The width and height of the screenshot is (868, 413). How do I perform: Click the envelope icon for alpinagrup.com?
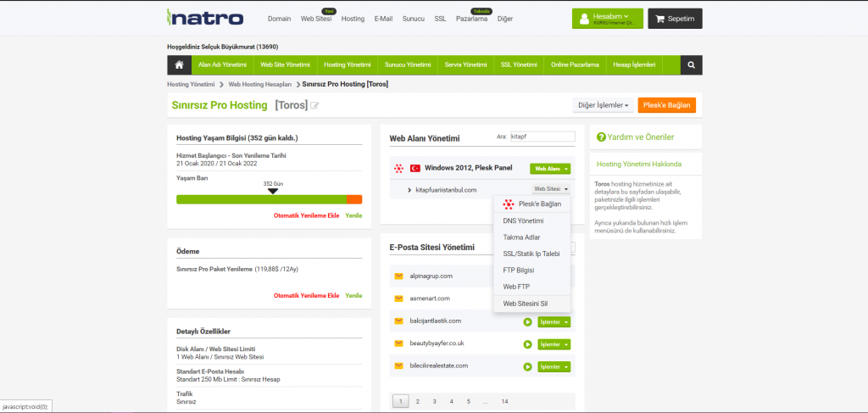click(398, 276)
